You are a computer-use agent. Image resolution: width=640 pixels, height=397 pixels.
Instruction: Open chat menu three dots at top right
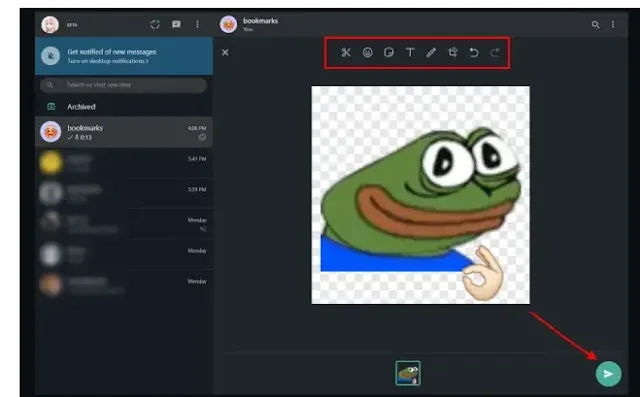pos(613,24)
